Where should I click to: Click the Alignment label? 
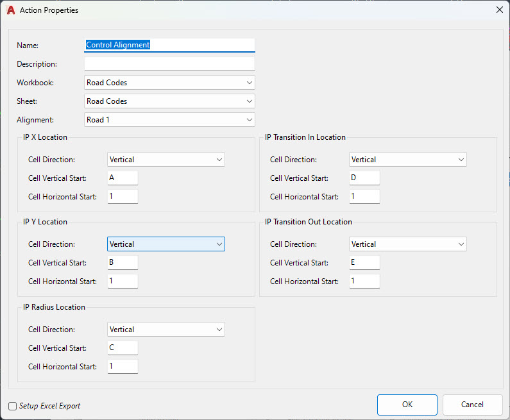pyautogui.click(x=35, y=120)
